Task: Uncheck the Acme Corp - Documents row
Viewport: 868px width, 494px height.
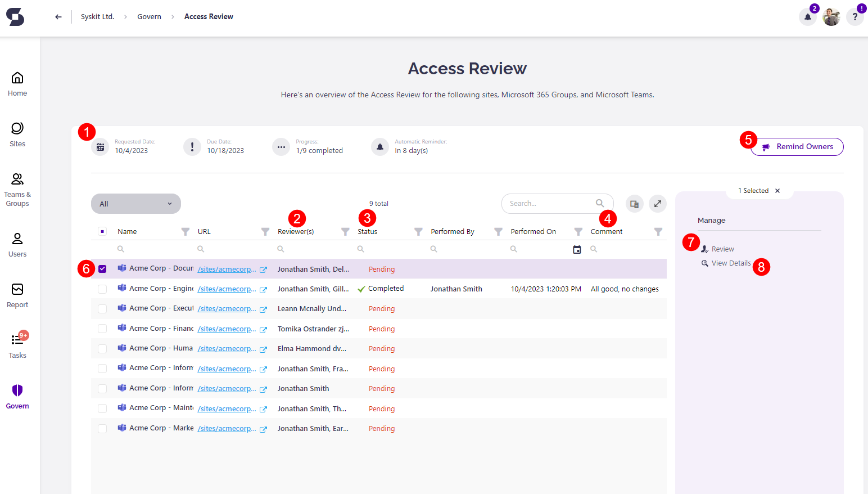Action: tap(102, 268)
